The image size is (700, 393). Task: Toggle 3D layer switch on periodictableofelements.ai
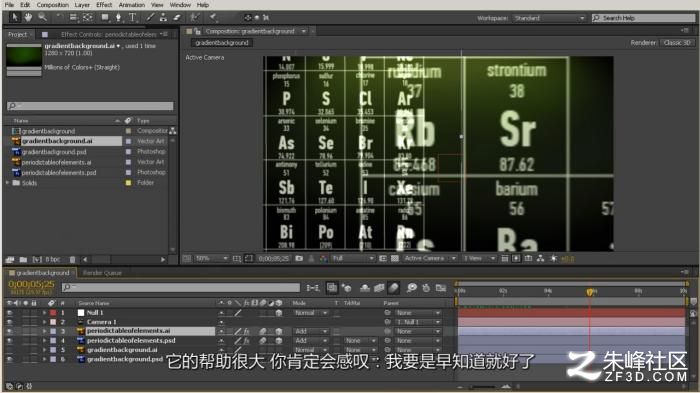click(x=279, y=331)
